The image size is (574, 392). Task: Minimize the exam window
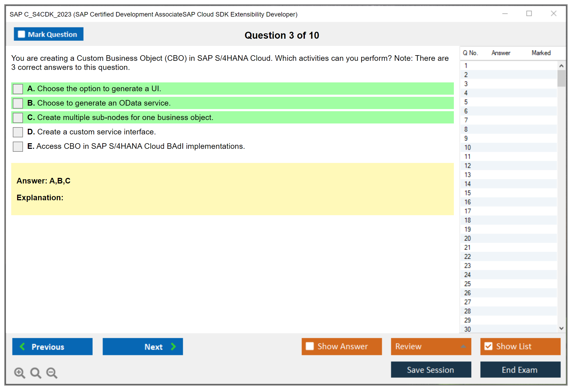(x=505, y=14)
